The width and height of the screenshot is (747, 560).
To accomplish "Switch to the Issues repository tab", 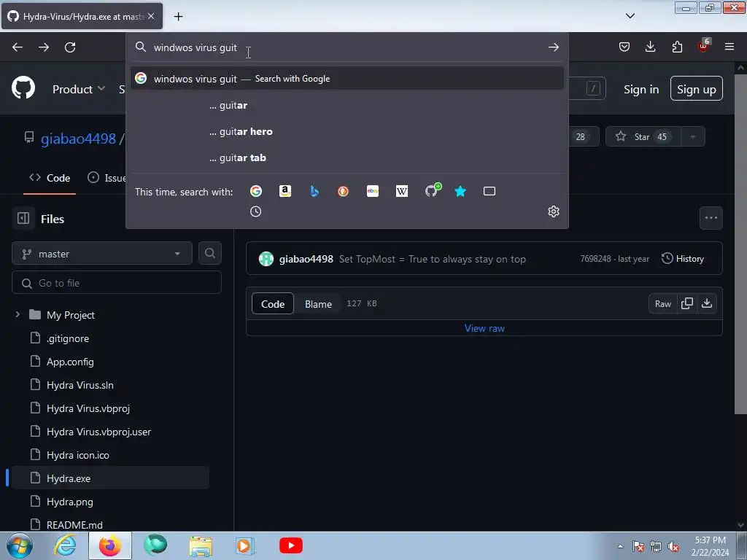I will [108, 178].
